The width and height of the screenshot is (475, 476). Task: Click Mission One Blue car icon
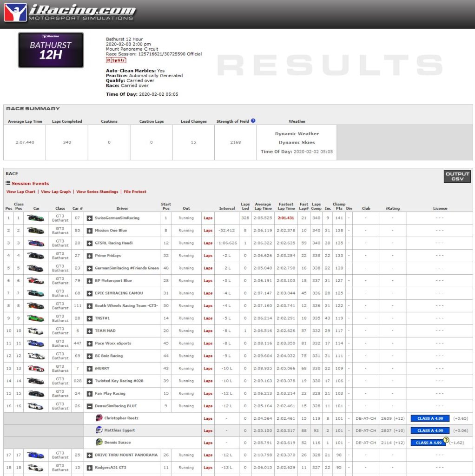36,231
